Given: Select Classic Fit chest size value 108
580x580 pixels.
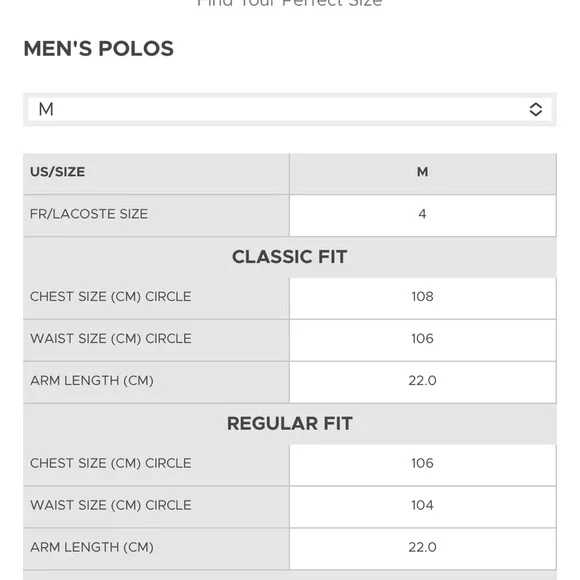Looking at the screenshot, I should point(422,298).
